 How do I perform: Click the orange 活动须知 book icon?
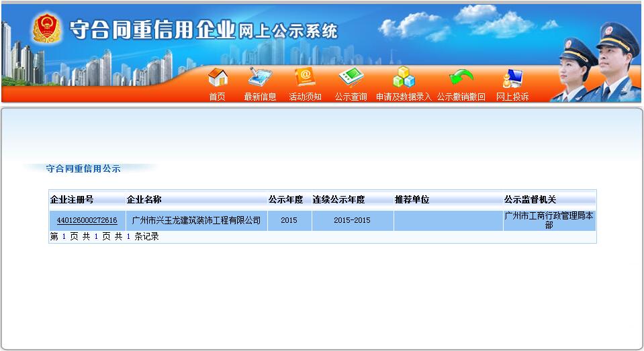305,77
